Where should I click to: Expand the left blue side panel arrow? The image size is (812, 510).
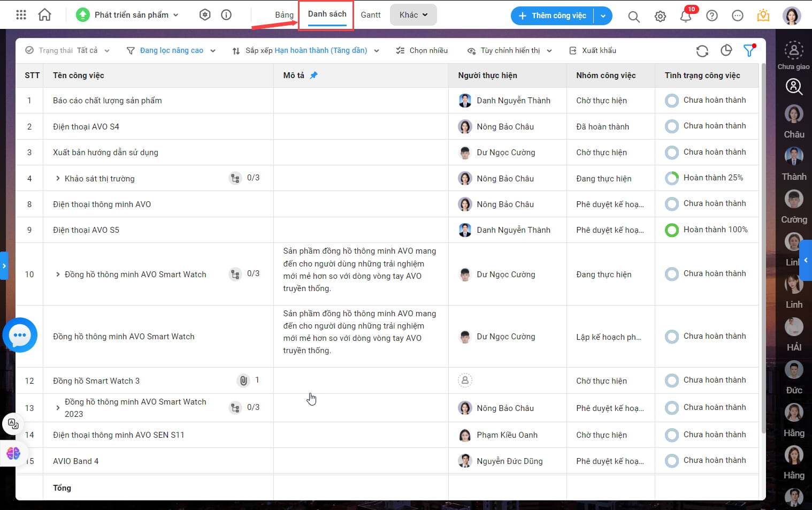[x=4, y=265]
